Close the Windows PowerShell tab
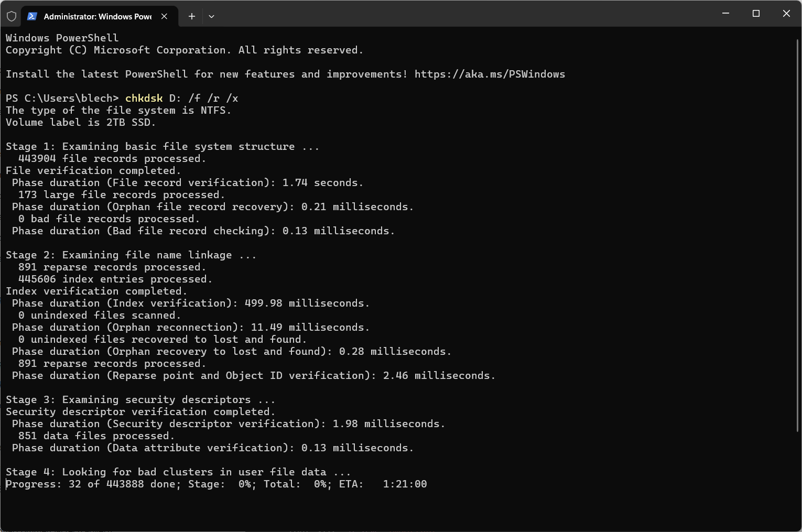802x532 pixels. pyautogui.click(x=164, y=16)
